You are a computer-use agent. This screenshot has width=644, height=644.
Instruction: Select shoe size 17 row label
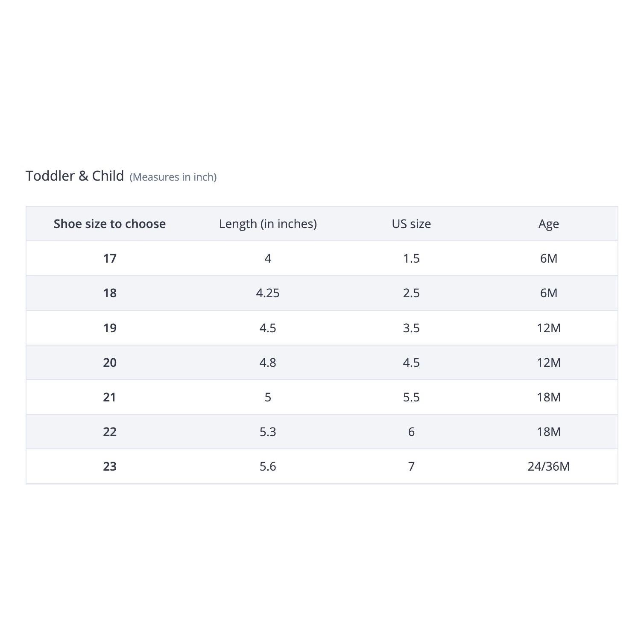coord(110,258)
